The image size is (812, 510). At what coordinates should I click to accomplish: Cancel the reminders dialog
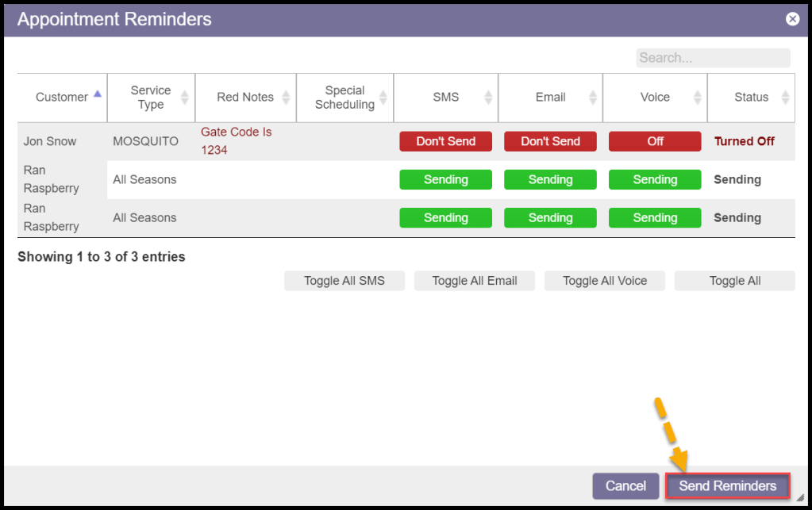point(625,486)
